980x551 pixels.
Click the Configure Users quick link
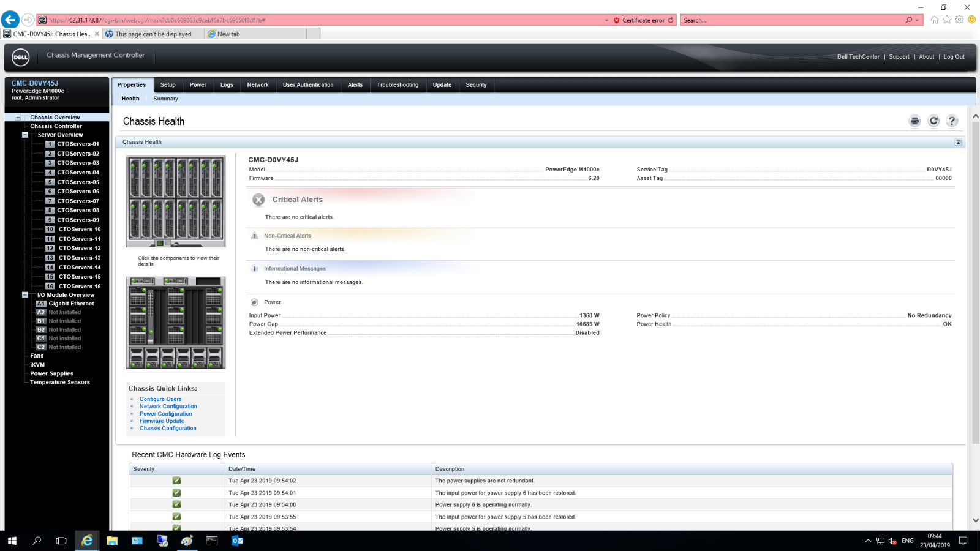pos(160,399)
